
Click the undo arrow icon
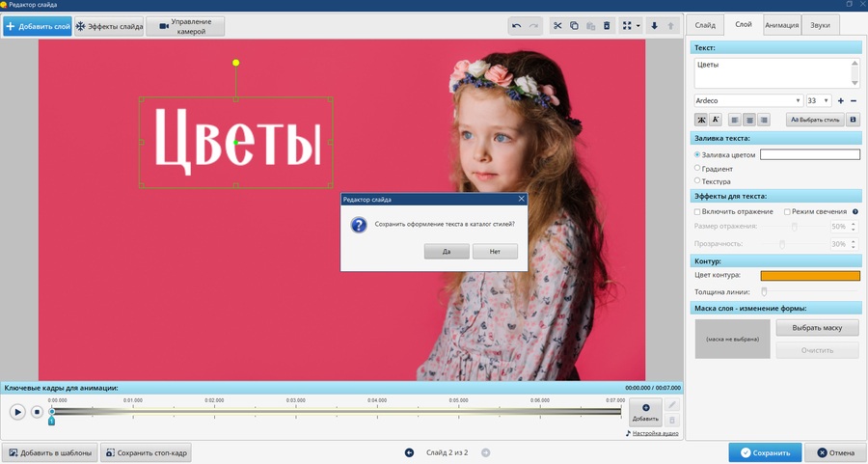tap(517, 26)
